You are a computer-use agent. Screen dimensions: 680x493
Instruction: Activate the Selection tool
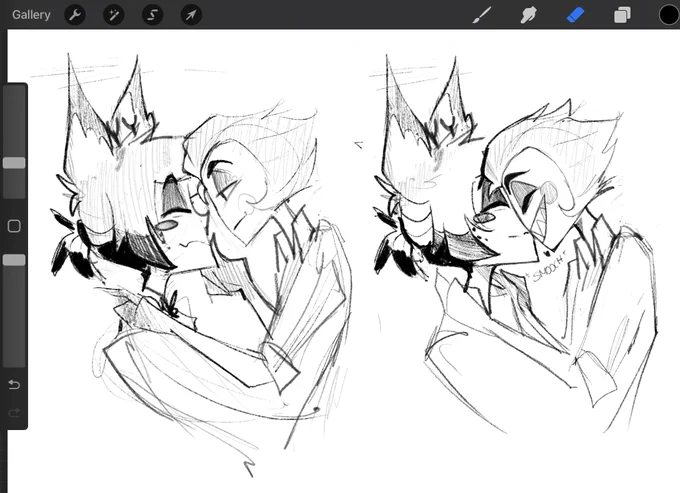tap(152, 15)
